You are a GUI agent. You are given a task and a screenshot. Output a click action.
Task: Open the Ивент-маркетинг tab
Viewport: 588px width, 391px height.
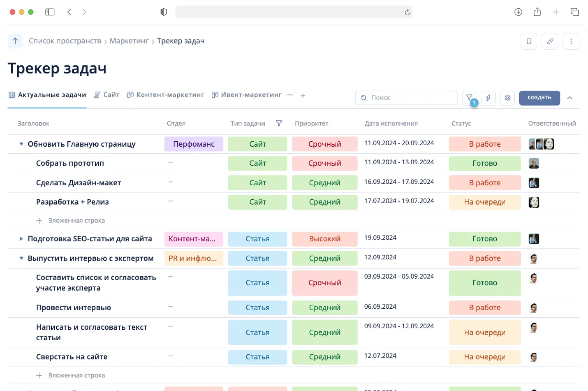pos(247,95)
